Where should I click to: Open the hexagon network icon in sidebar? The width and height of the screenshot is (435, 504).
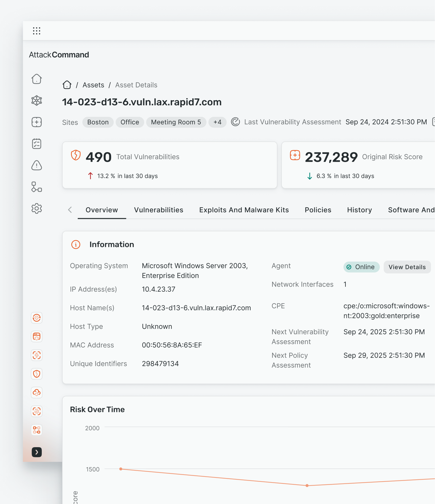click(37, 100)
